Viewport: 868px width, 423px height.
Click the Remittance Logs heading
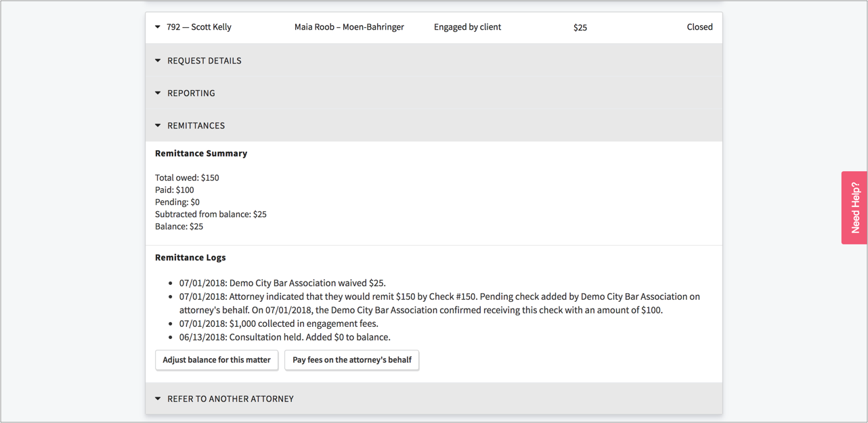[190, 258]
